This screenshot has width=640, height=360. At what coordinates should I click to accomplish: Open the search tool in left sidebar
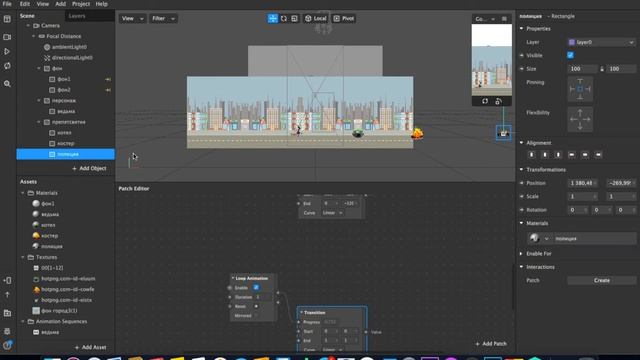7,84
